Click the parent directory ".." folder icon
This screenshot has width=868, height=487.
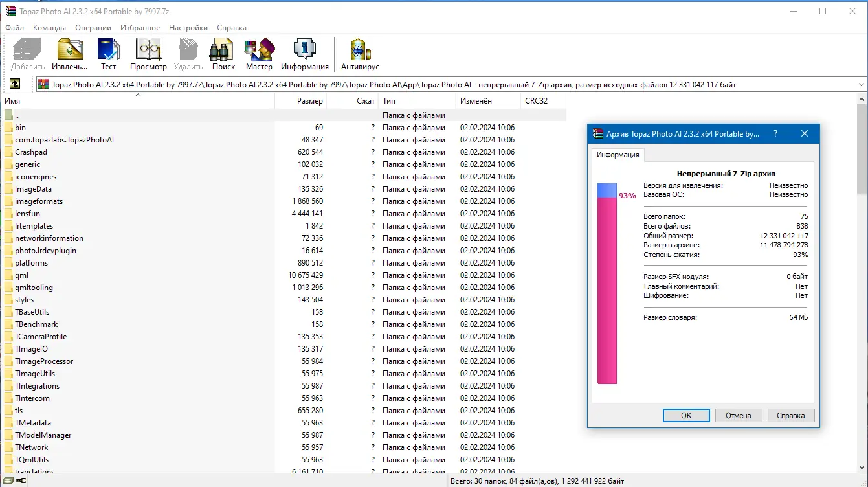click(8, 115)
